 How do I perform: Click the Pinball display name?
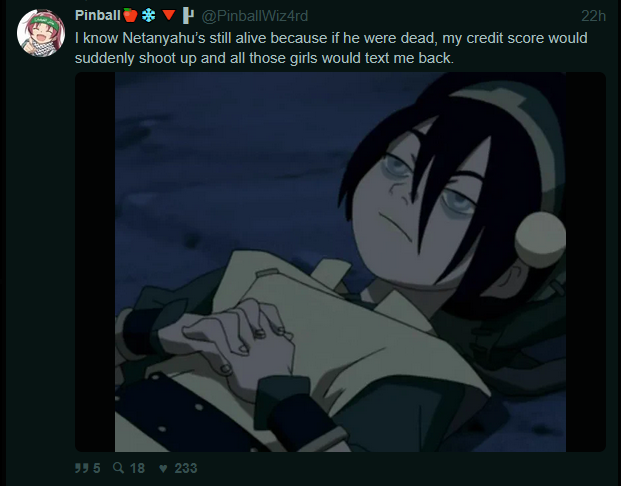(x=97, y=15)
